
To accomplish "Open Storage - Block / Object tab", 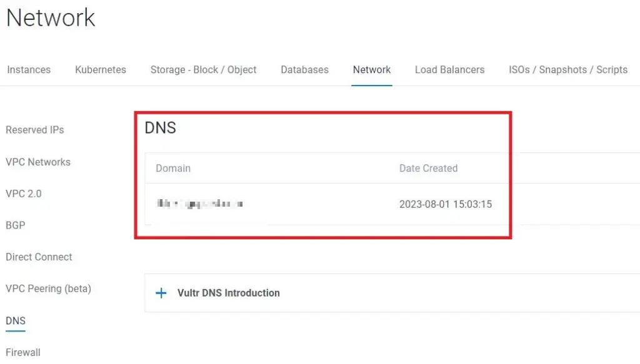I will pyautogui.click(x=203, y=70).
